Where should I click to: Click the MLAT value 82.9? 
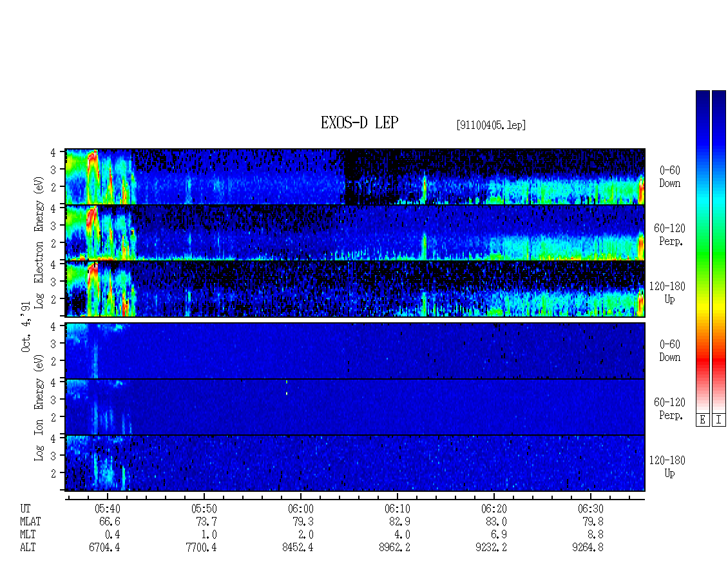coord(399,521)
